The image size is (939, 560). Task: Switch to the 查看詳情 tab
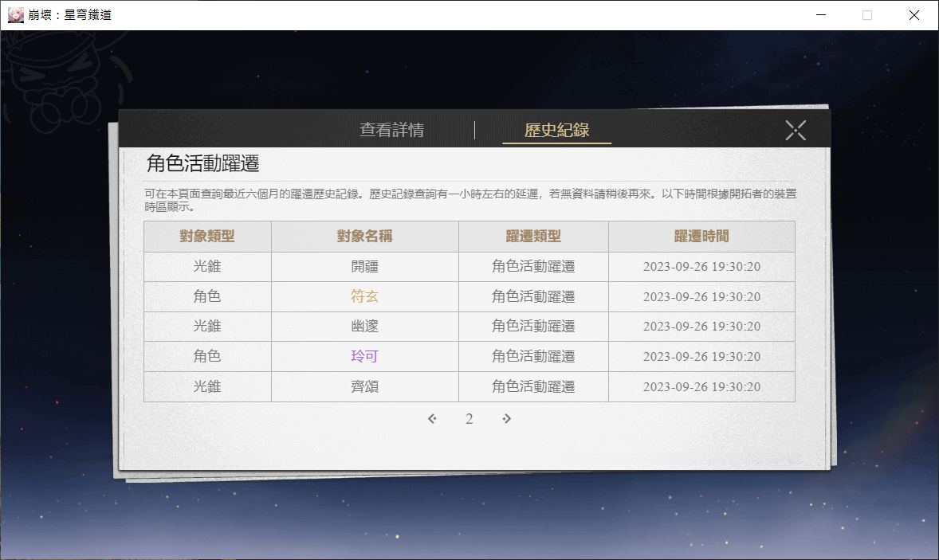pos(391,130)
